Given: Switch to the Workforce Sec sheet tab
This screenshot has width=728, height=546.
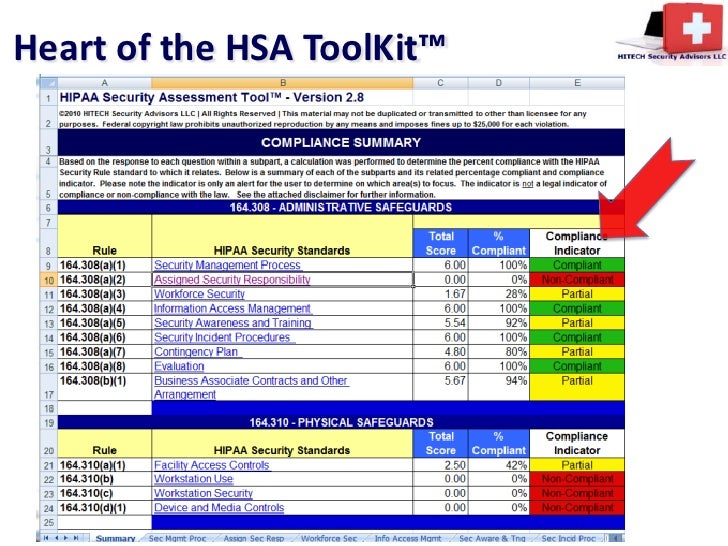Looking at the screenshot, I should (x=329, y=538).
